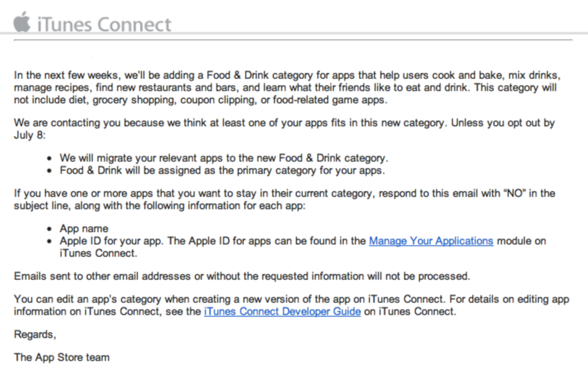
Task: Click the July 8 deadline text
Action: (29, 135)
